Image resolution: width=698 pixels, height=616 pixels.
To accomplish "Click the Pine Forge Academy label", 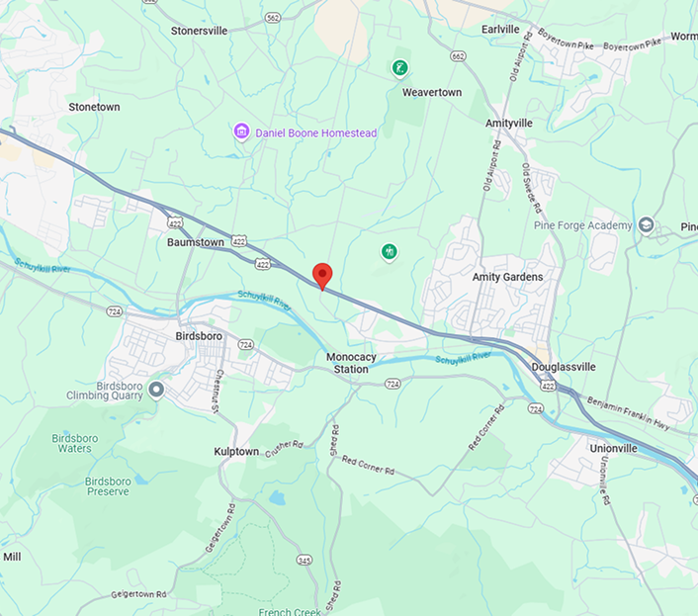I will coord(582,225).
